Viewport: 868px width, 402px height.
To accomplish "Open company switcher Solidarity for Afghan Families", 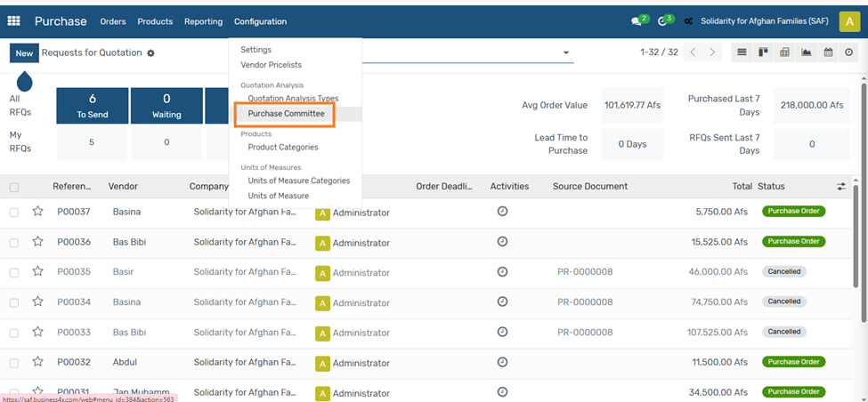I will click(x=764, y=21).
